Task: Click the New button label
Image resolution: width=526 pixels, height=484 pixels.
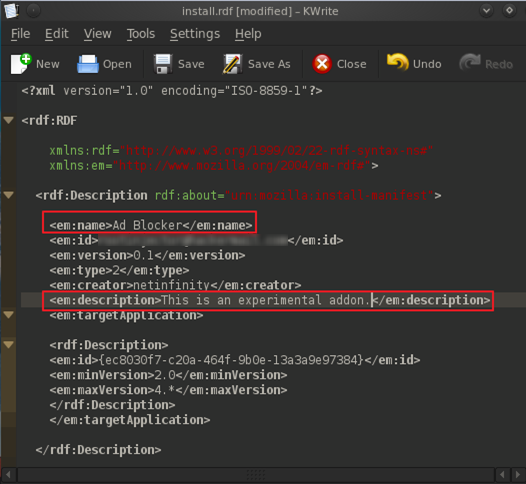Action: pos(48,64)
